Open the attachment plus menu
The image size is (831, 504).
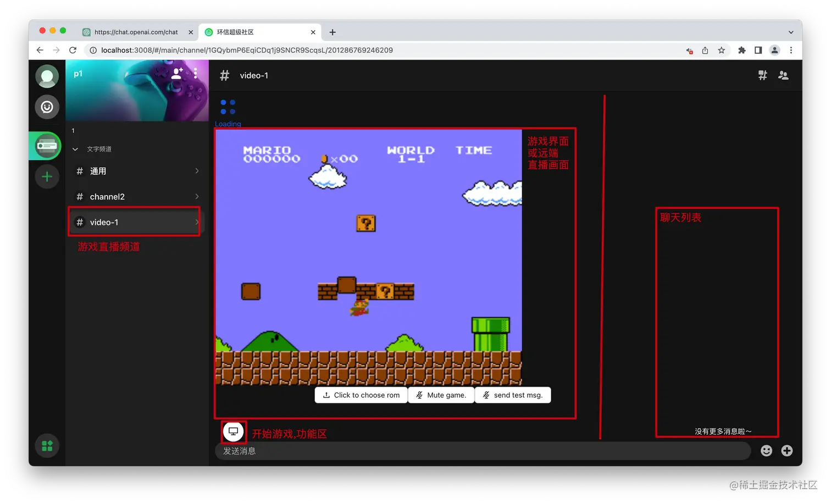pyautogui.click(x=787, y=451)
